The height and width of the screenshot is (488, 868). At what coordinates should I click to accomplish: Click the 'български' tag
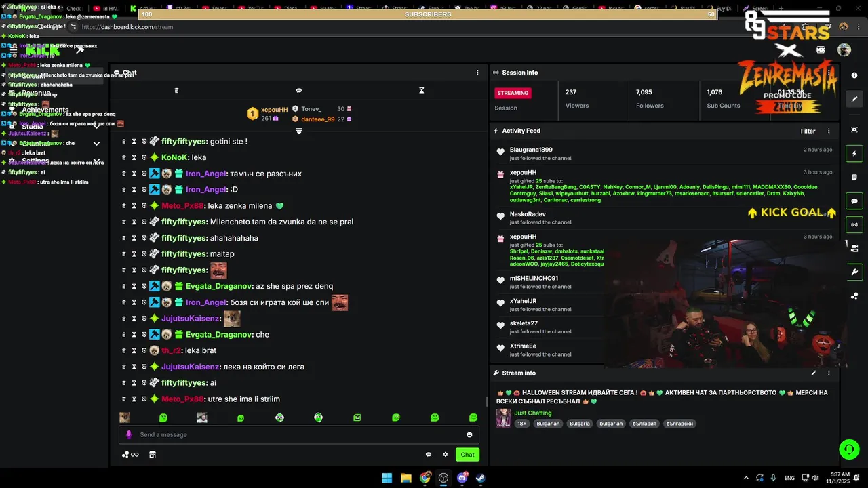679,424
